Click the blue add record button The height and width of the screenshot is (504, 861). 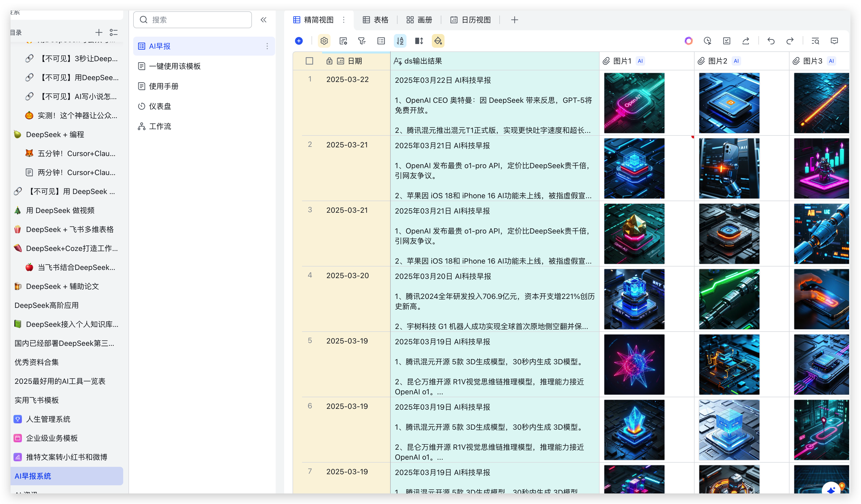point(299,41)
